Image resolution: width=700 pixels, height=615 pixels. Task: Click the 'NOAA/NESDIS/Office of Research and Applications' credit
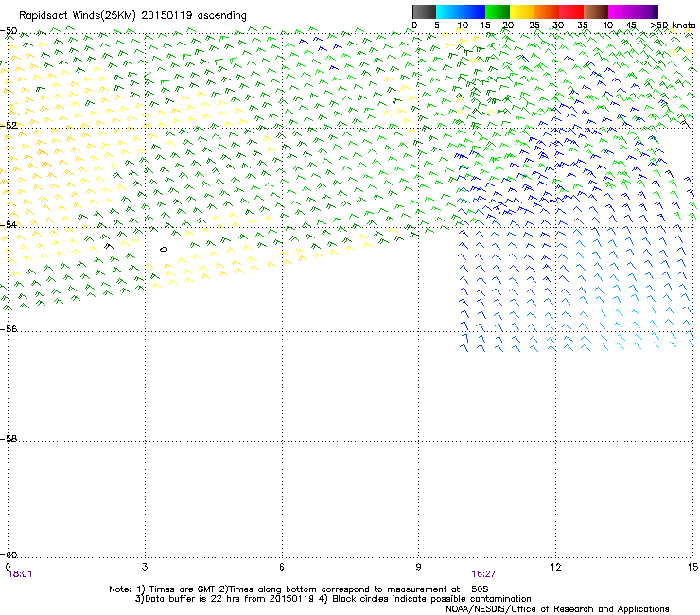(x=557, y=609)
